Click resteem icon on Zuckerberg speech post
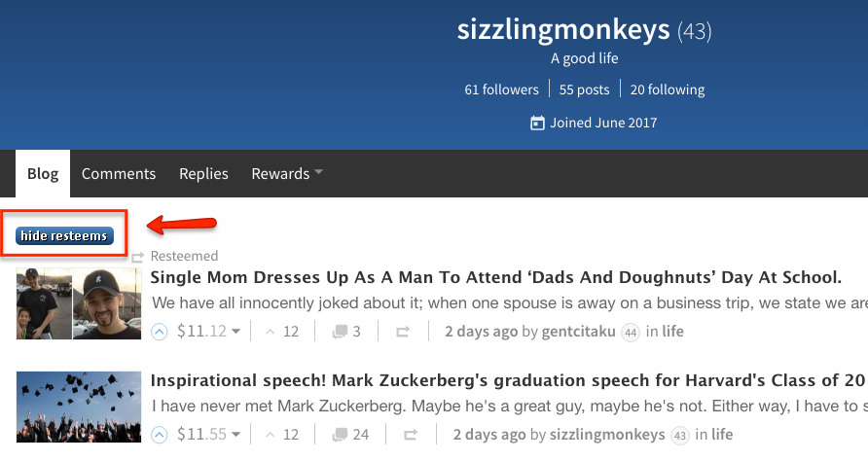The height and width of the screenshot is (461, 868). (x=411, y=435)
